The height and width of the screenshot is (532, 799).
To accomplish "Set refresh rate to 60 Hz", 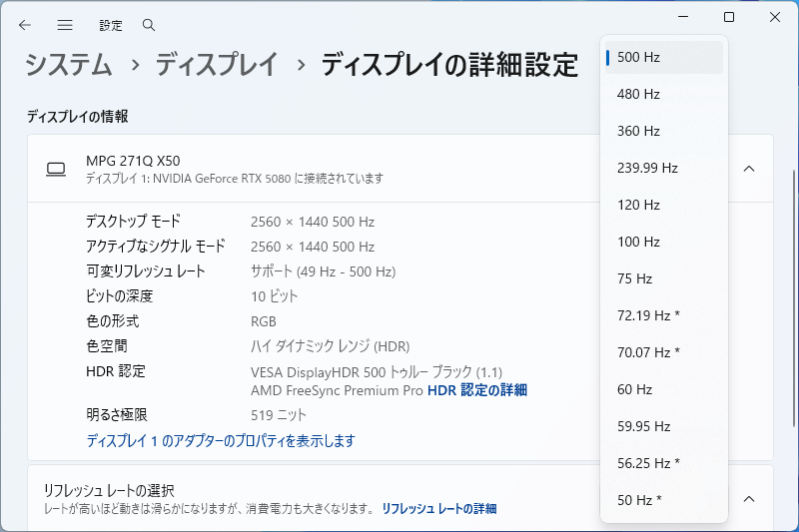I will pos(664,389).
